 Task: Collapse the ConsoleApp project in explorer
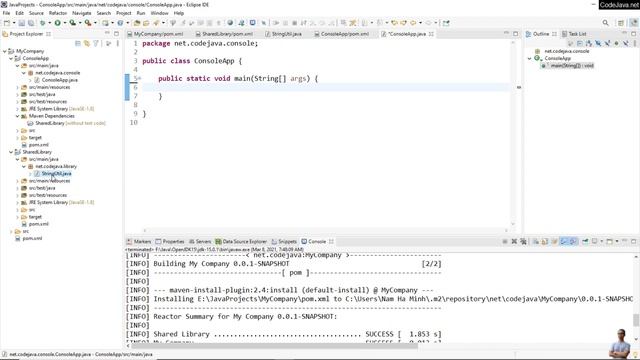point(11,58)
